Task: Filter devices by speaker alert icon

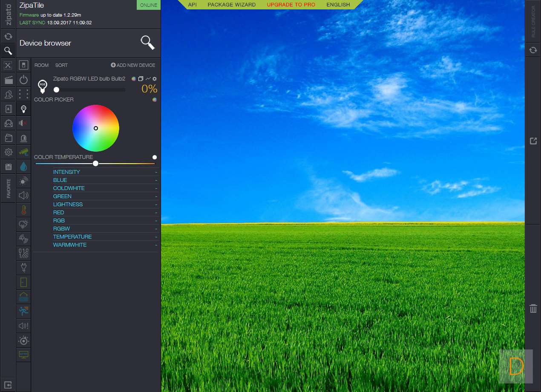Action: click(23, 326)
